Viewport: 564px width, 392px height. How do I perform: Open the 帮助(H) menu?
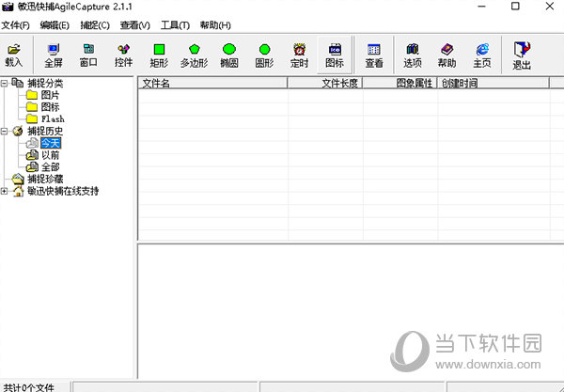pyautogui.click(x=215, y=25)
